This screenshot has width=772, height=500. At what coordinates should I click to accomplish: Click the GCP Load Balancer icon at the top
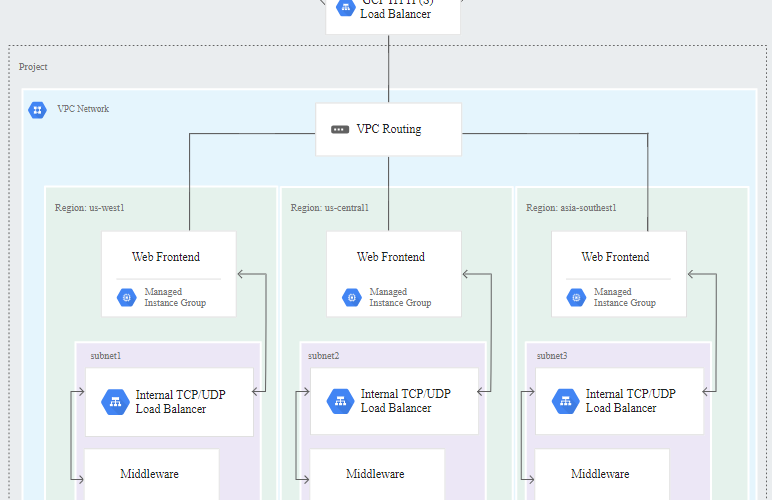pos(346,7)
